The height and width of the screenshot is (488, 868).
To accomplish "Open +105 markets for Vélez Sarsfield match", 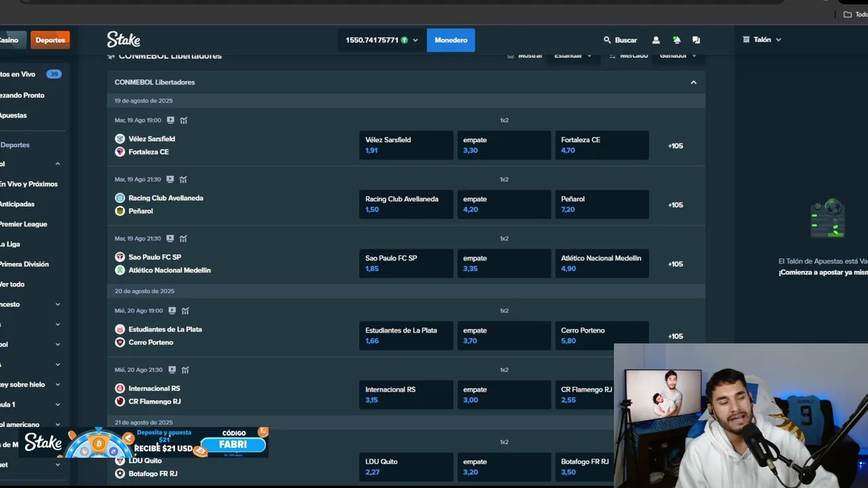I will (x=675, y=146).
